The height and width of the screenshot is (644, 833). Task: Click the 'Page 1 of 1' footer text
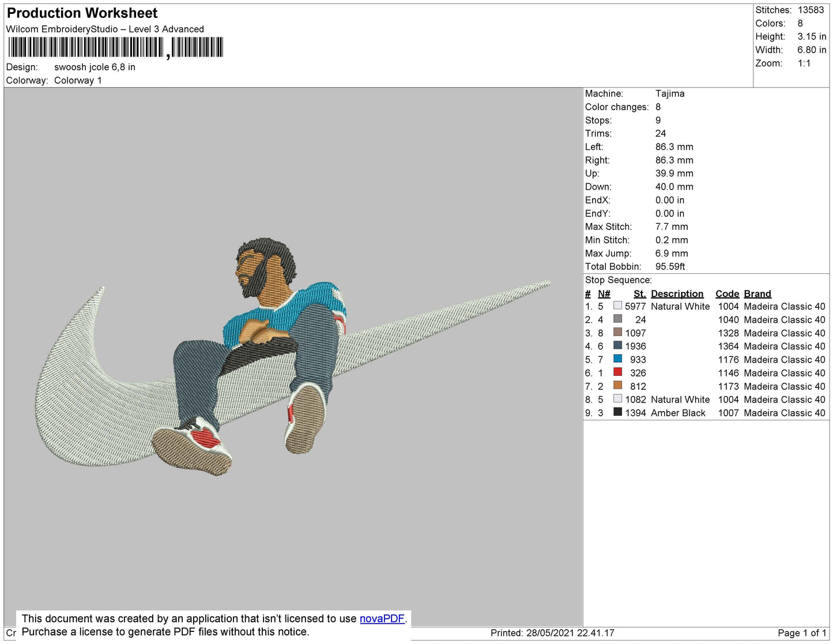(802, 633)
